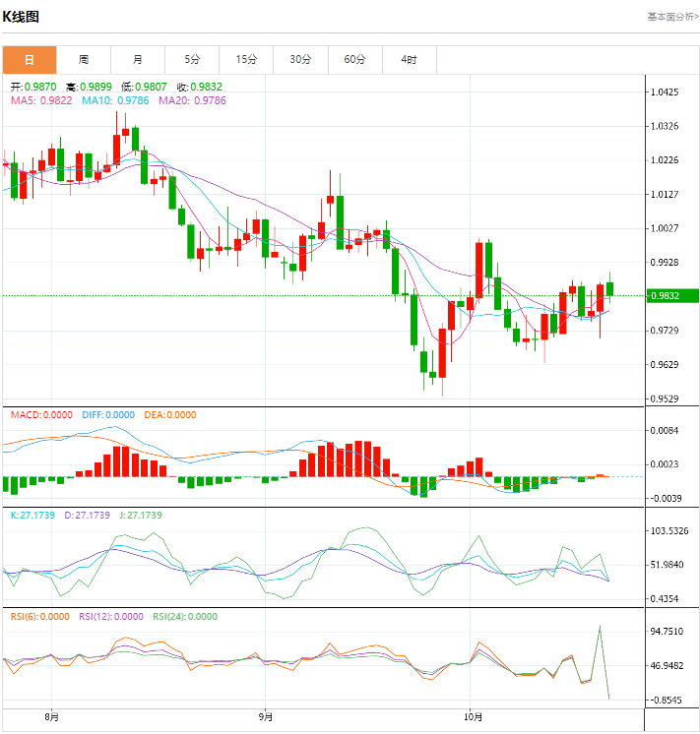Click the MA20: 0.9786 indicator label
700x734 pixels.
pos(192,100)
